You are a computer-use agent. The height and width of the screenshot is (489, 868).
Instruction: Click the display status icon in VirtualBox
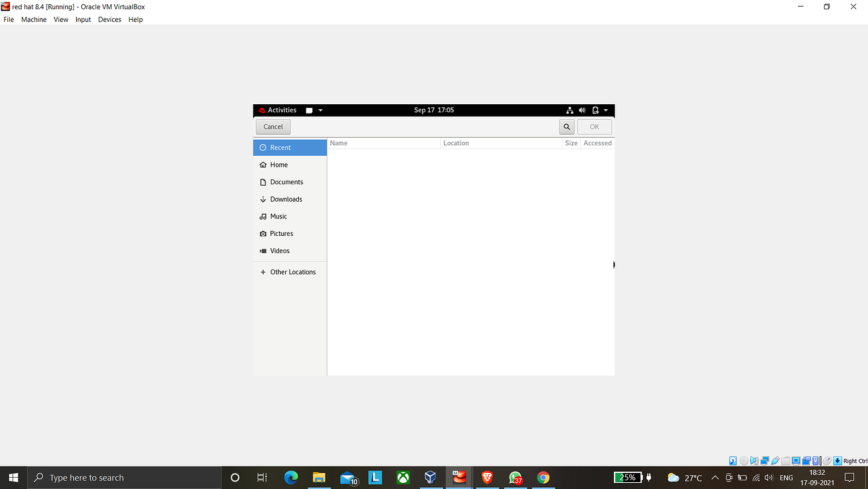pos(795,460)
